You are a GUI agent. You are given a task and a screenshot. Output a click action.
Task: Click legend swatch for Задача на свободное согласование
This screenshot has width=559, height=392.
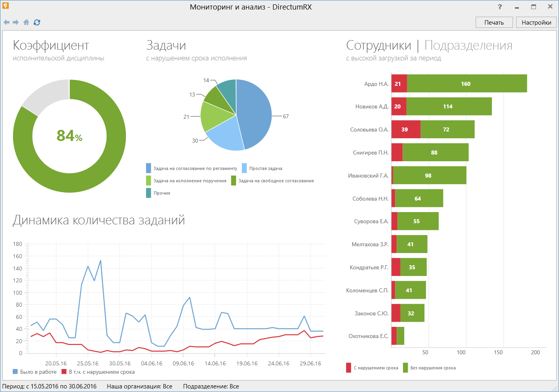pos(233,181)
